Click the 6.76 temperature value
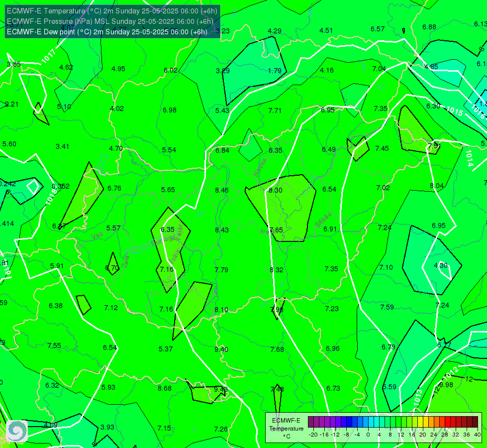 point(114,188)
